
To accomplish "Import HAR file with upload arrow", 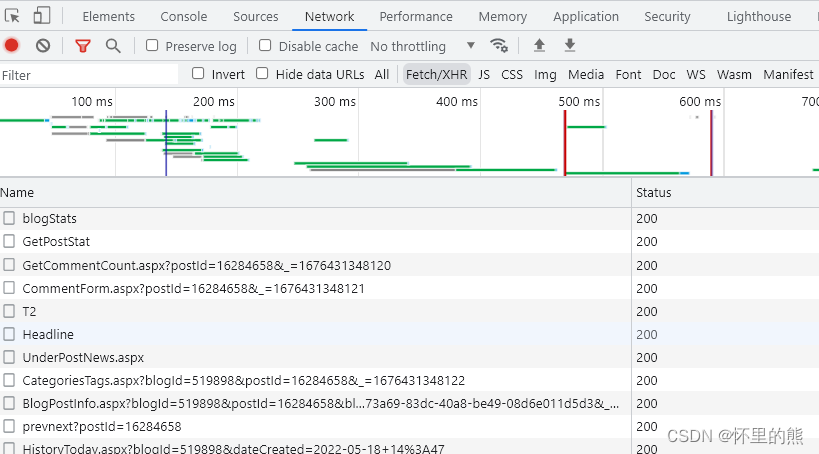I will pos(539,46).
